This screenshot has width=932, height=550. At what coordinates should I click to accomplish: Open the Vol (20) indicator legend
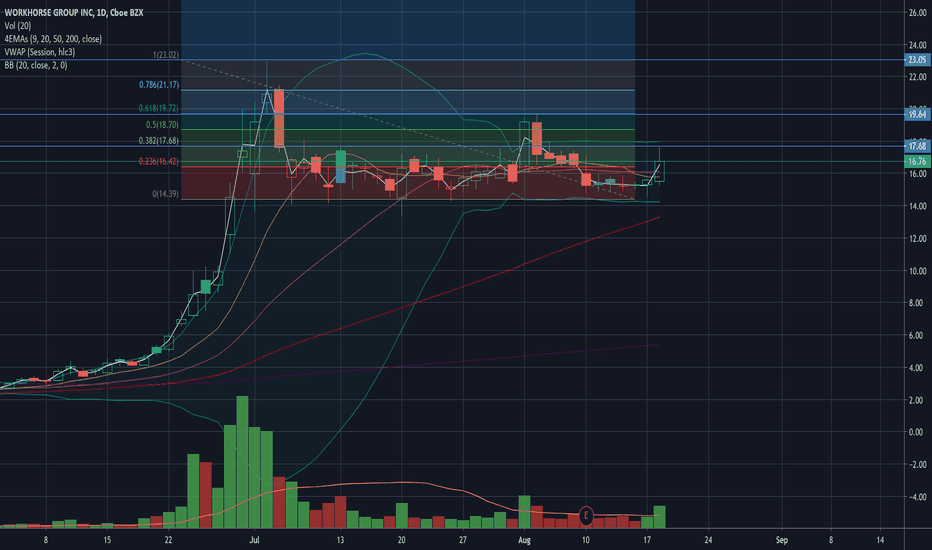18,26
